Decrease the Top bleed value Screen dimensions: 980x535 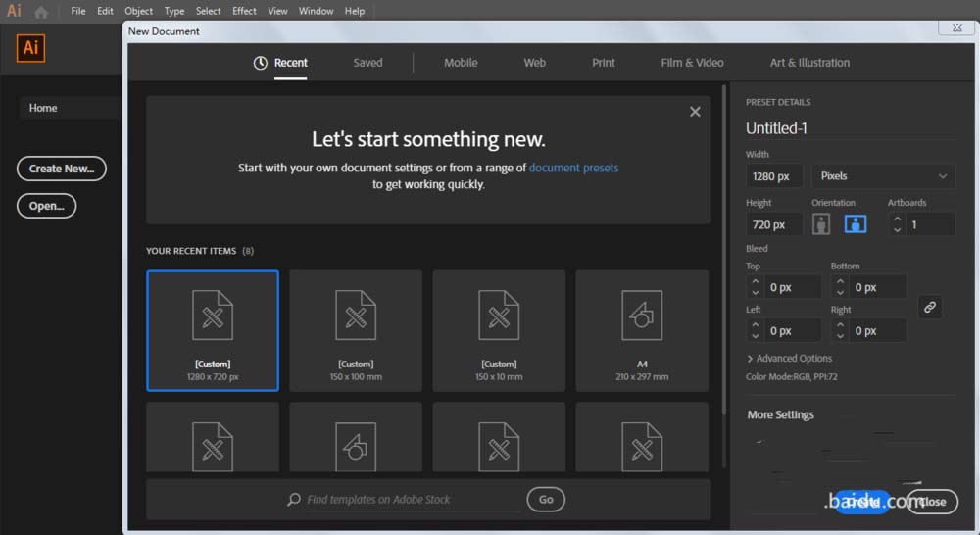[x=755, y=293]
